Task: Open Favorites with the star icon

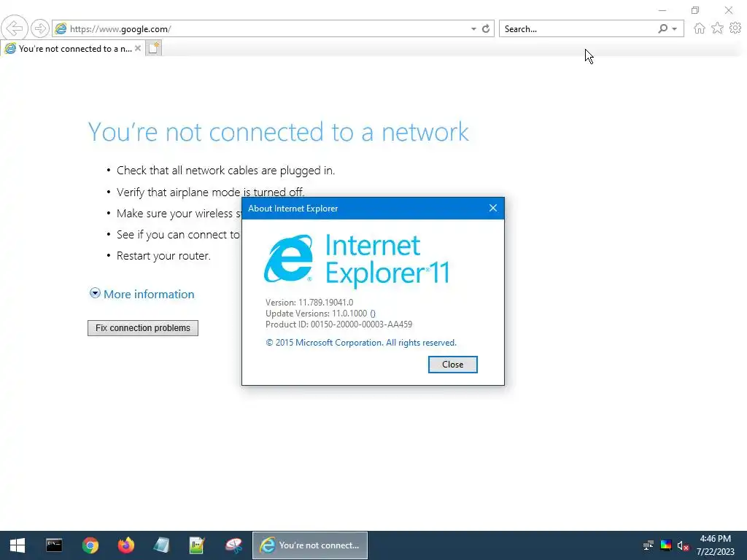Action: click(x=717, y=28)
